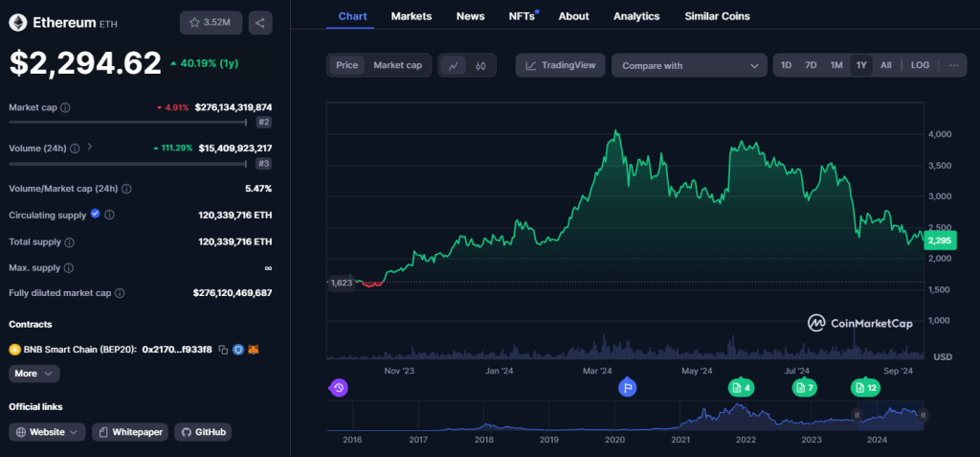The width and height of the screenshot is (980, 457).
Task: Click the $276,134,319,874 market cap value
Action: point(234,107)
